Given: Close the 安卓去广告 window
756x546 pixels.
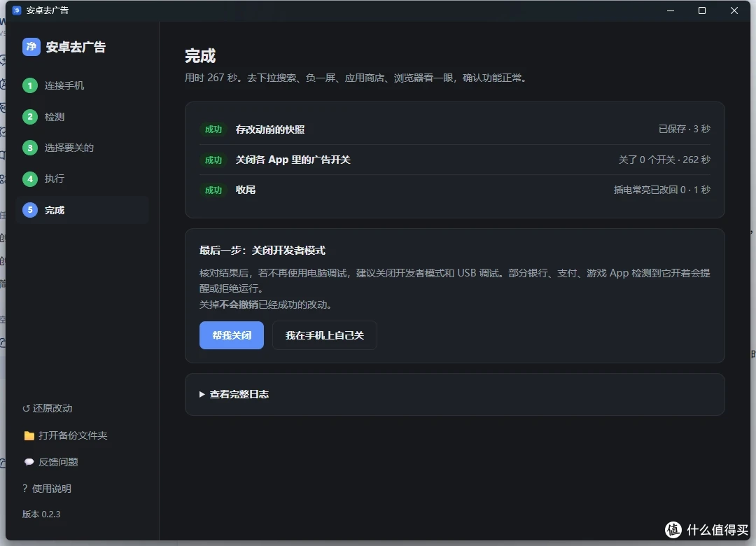Looking at the screenshot, I should [x=734, y=10].
